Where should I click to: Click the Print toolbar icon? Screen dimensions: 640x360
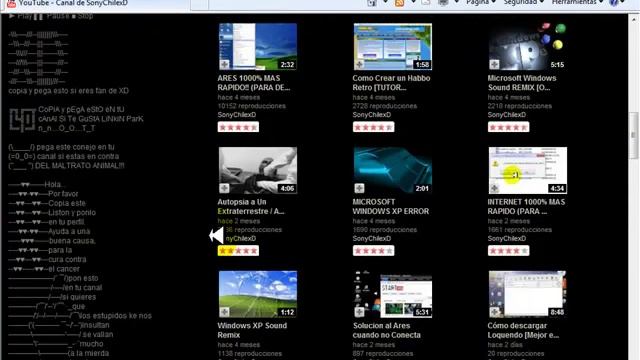click(443, 3)
